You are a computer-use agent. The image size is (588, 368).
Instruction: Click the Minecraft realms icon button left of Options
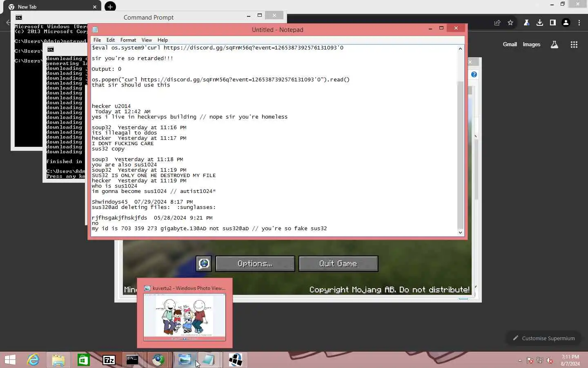pos(203,264)
